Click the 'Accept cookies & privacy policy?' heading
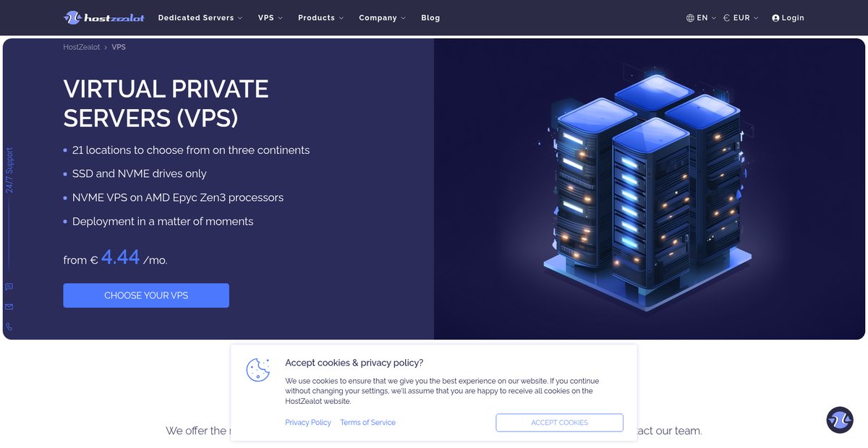This screenshot has height=448, width=868. (354, 363)
